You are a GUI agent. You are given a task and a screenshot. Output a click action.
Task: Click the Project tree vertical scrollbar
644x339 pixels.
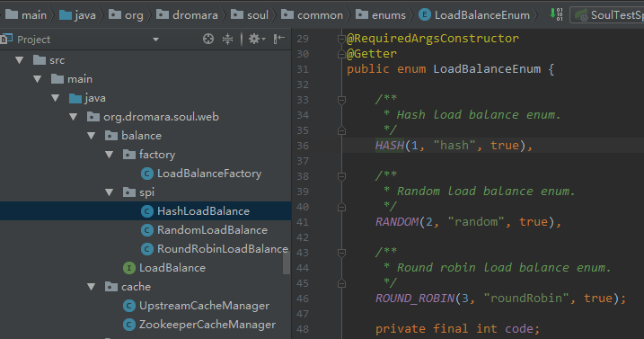[x=287, y=262]
